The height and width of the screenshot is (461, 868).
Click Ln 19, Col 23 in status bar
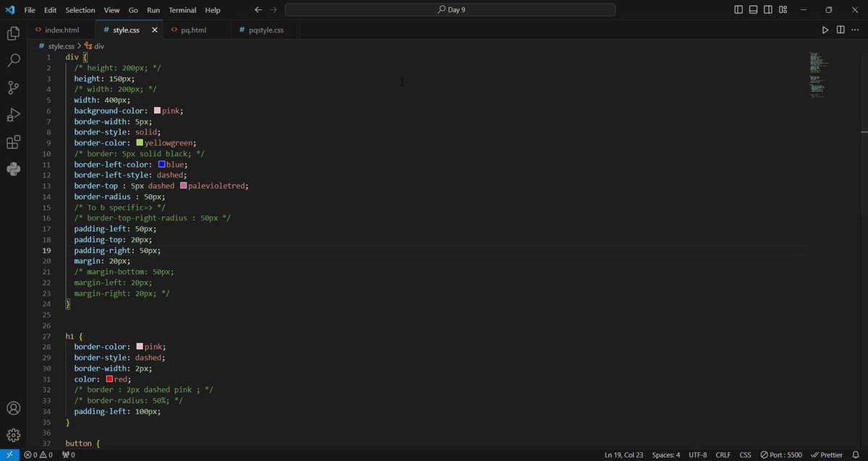[625, 454]
